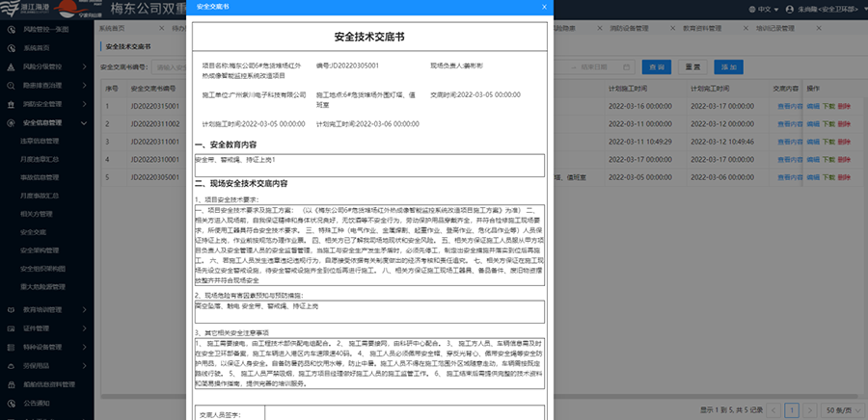Image resolution: width=868 pixels, height=420 pixels.
Task: Click the 系统首页 sidebar icon
Action: tap(11, 48)
